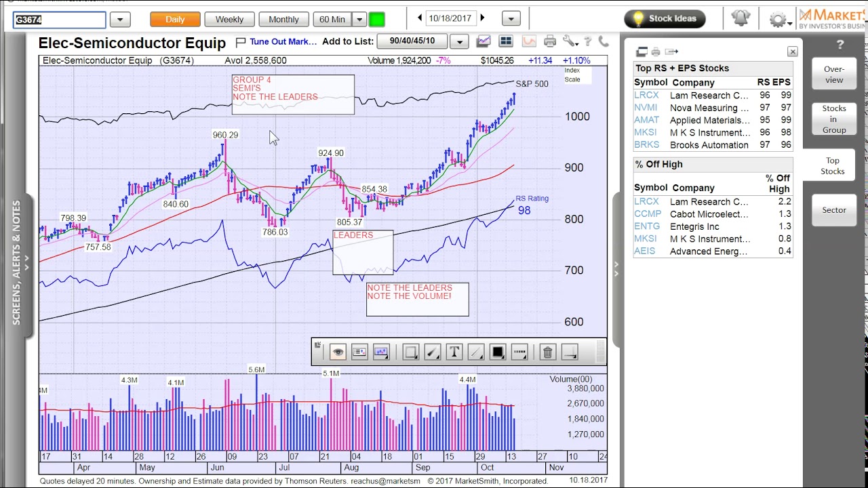This screenshot has width=868, height=488.
Task: Print the Top Stocks panel
Action: point(656,52)
